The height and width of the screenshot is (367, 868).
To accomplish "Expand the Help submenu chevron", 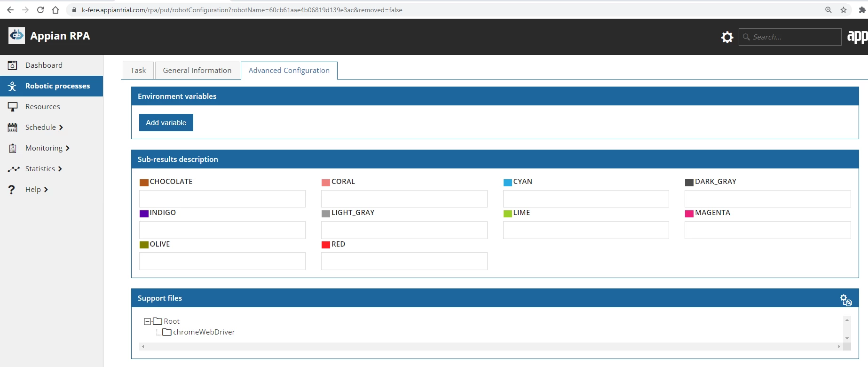I will 46,190.
